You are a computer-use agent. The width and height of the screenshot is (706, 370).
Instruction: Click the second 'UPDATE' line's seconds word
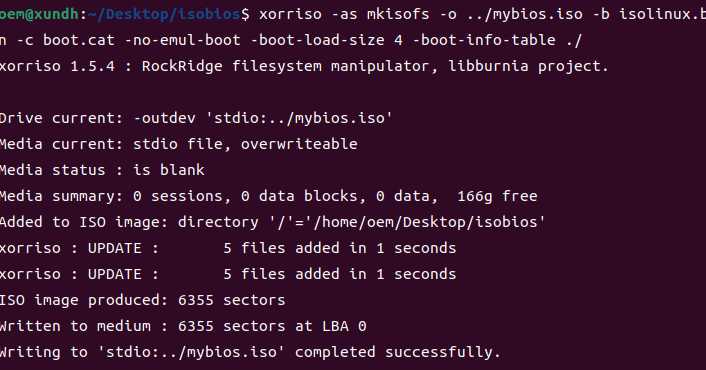tap(425, 274)
